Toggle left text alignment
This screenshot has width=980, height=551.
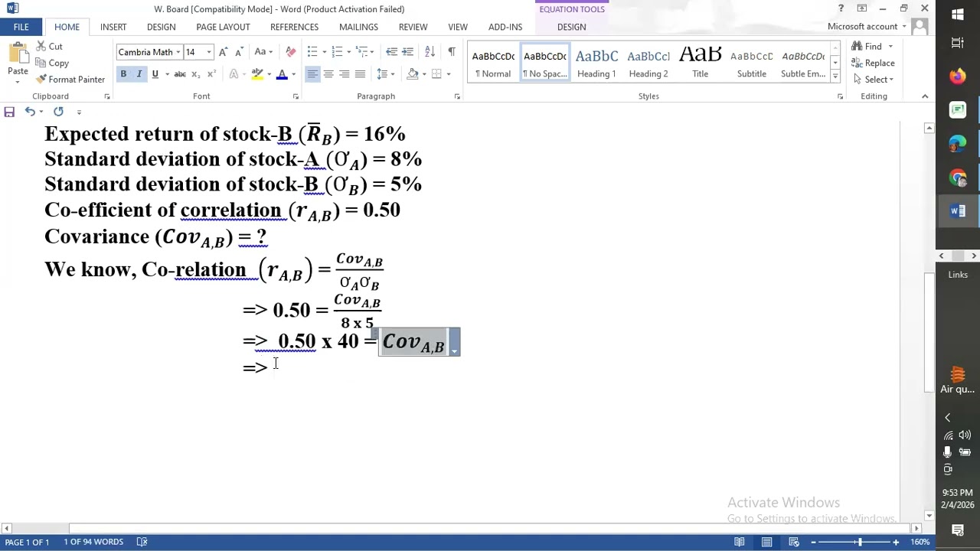(x=312, y=74)
